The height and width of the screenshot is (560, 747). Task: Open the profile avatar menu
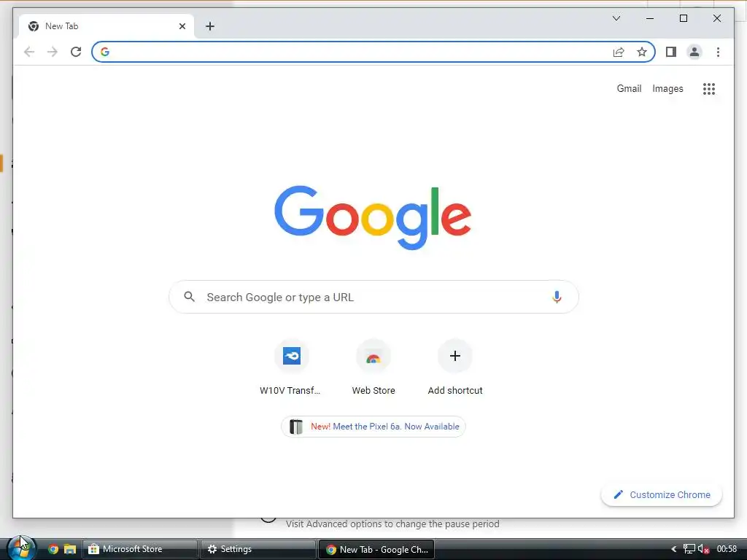(694, 52)
